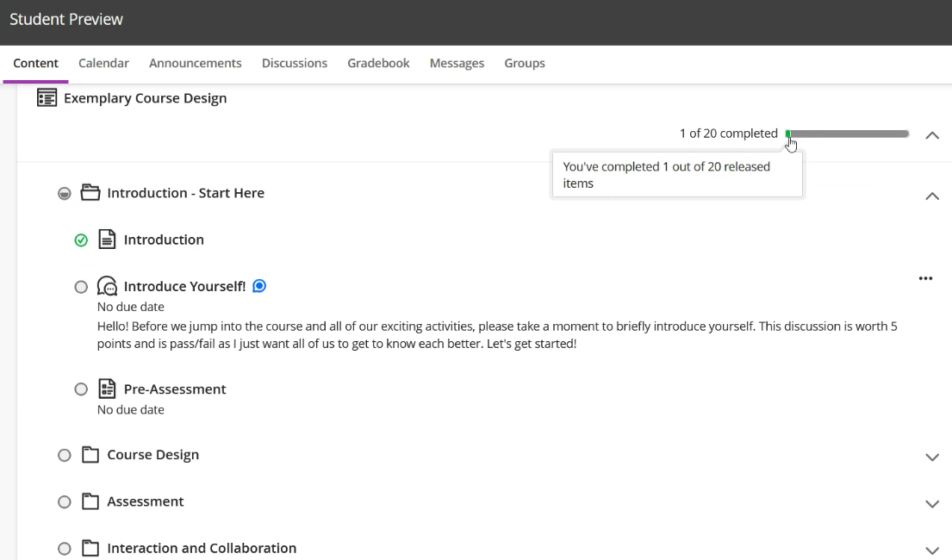This screenshot has height=560, width=952.
Task: Collapse the Exemplary Course Design module
Action: click(931, 135)
